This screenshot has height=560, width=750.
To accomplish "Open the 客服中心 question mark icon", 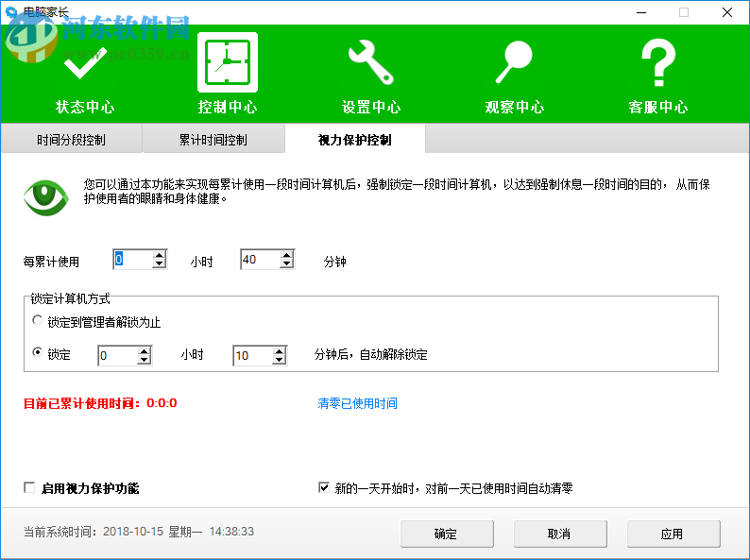I will (658, 62).
